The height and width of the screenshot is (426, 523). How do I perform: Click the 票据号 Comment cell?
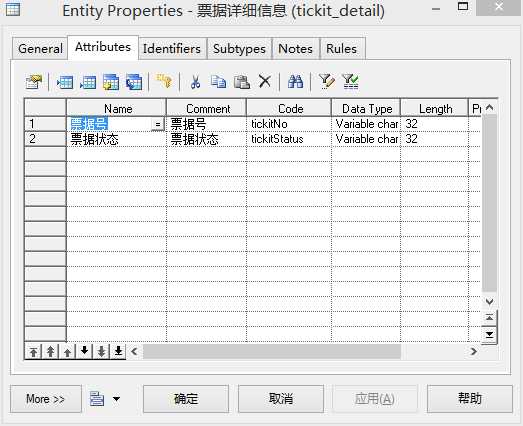pos(206,124)
